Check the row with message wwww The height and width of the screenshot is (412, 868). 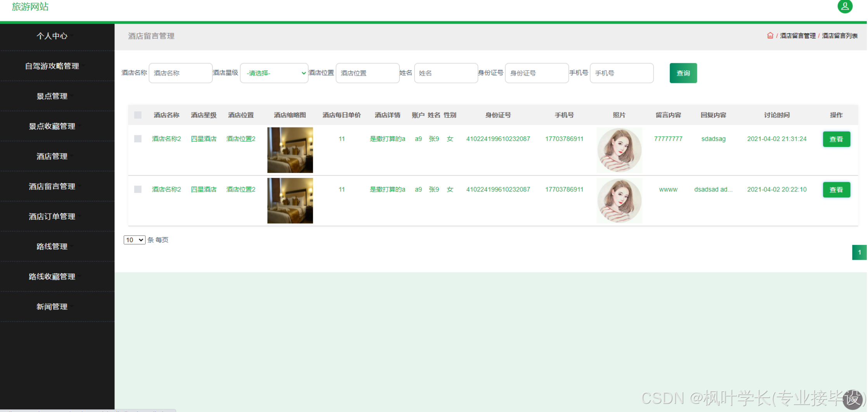(x=138, y=189)
